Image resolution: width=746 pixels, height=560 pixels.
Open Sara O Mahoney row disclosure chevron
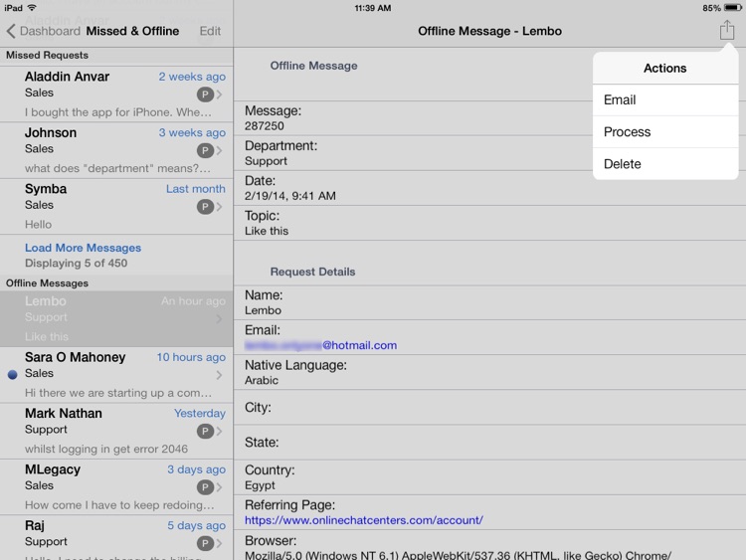tap(220, 375)
